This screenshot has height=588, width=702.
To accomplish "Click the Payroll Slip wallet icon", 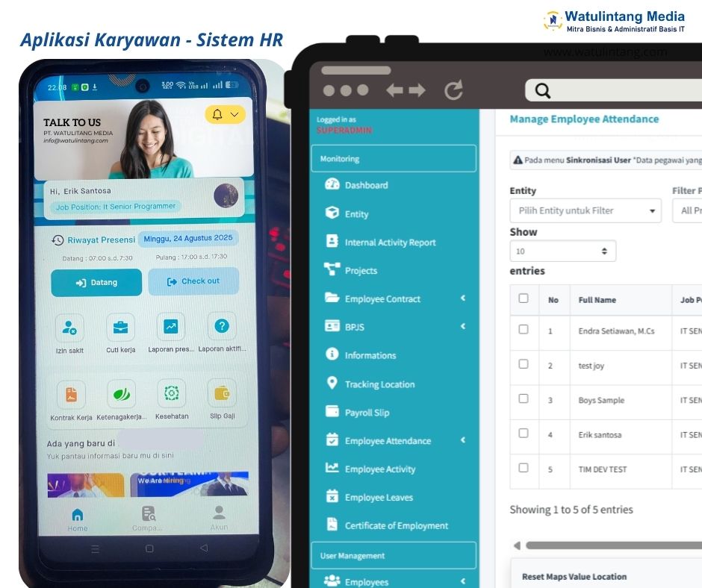I will (332, 411).
